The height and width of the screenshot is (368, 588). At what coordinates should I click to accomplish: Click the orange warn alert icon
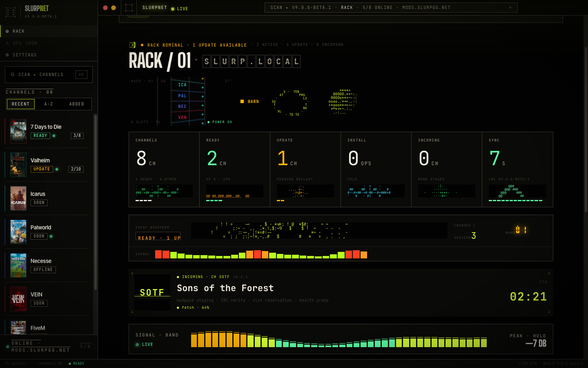tap(521, 230)
